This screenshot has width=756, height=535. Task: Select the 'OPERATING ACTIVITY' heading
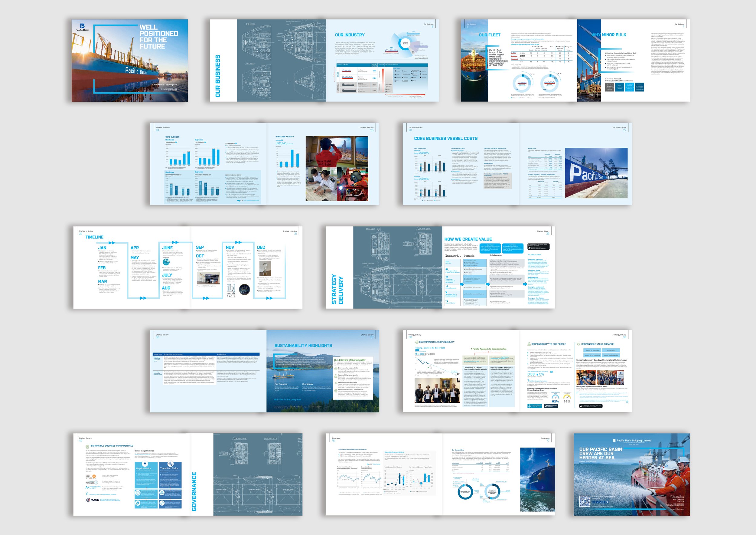pyautogui.click(x=285, y=137)
